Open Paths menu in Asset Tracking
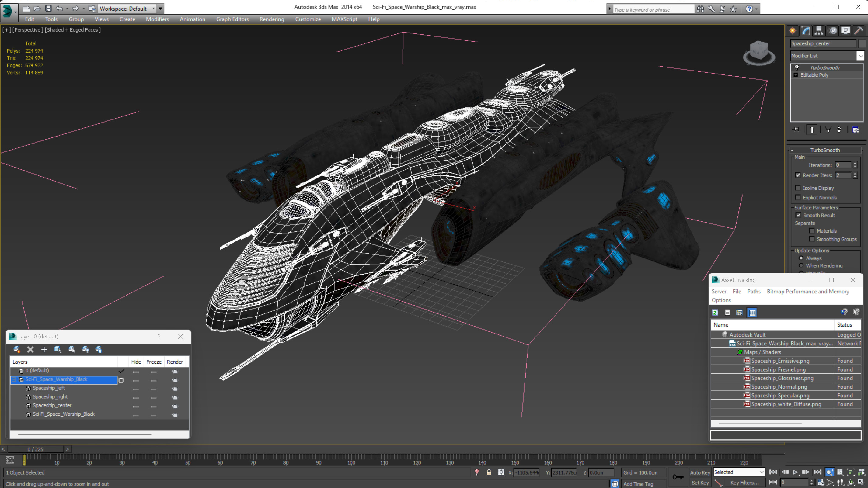868x488 pixels. coord(753,291)
